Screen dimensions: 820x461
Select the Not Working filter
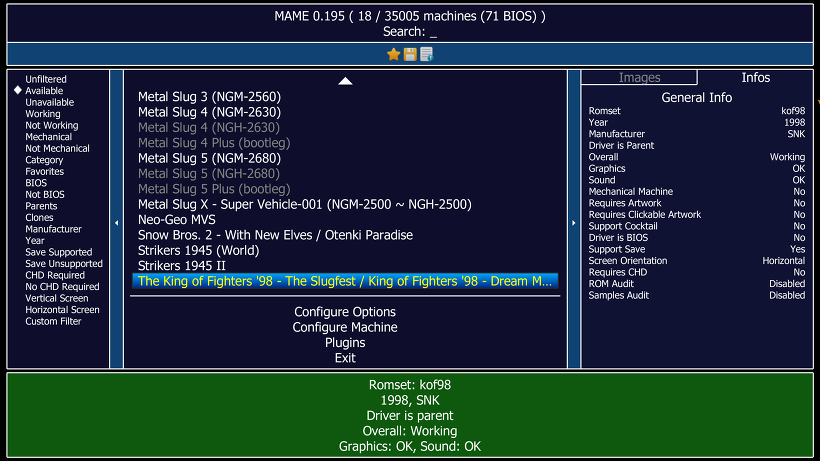52,125
